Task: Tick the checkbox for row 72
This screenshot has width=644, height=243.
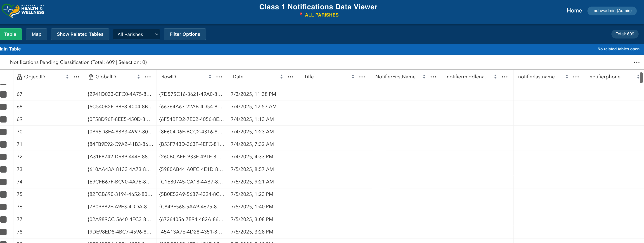Action: (x=3, y=157)
